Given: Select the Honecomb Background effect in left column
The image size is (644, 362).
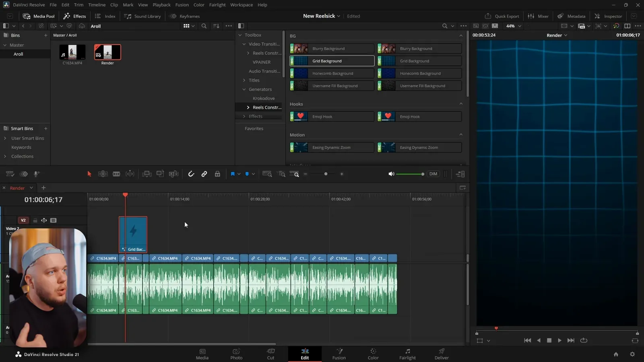Looking at the screenshot, I should 332,73.
